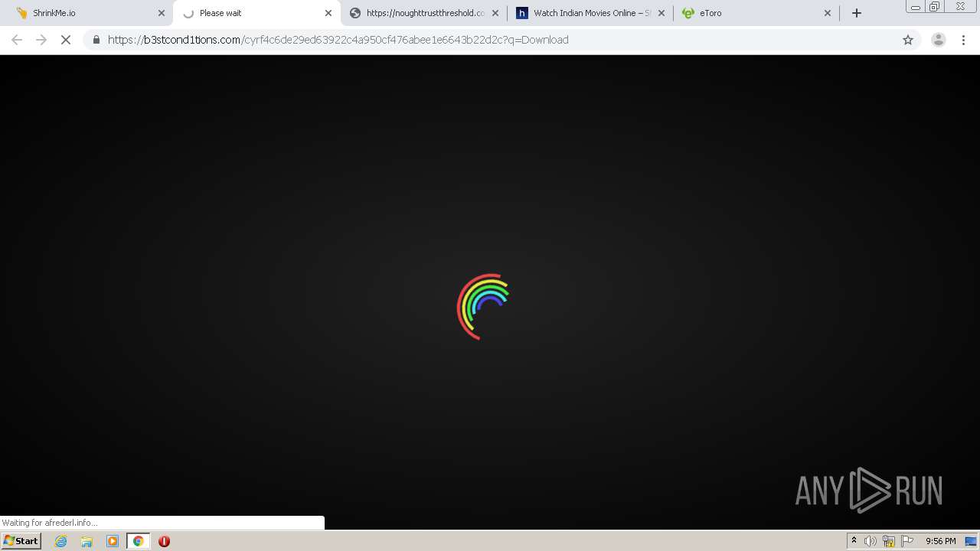980x551 pixels.
Task: Open the 9:56 PM clock
Action: pos(941,541)
